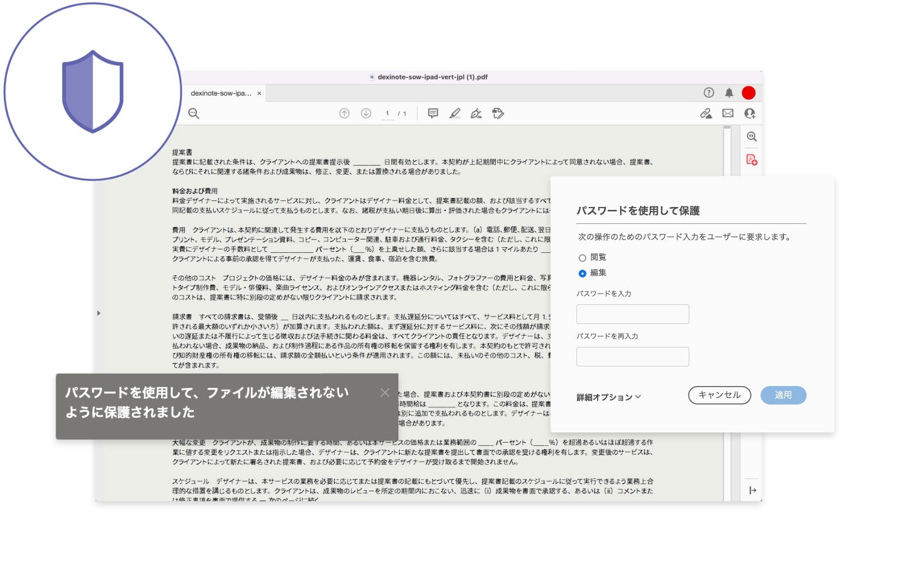901x588 pixels.
Task: Click the magnifier search icon in toolbar
Action: coord(194,114)
